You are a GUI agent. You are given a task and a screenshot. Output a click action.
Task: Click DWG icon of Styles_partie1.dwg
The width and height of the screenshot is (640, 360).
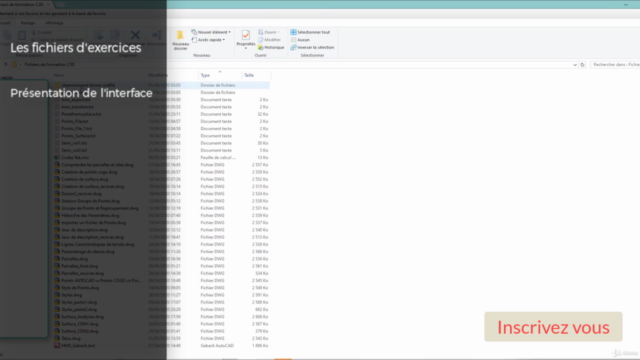(57, 302)
